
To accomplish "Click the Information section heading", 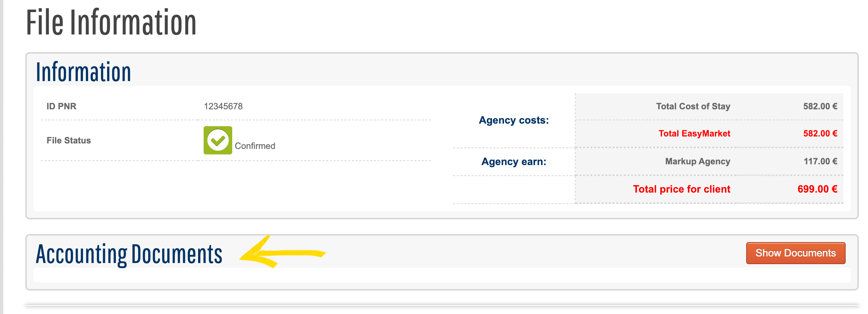I will (x=83, y=72).
